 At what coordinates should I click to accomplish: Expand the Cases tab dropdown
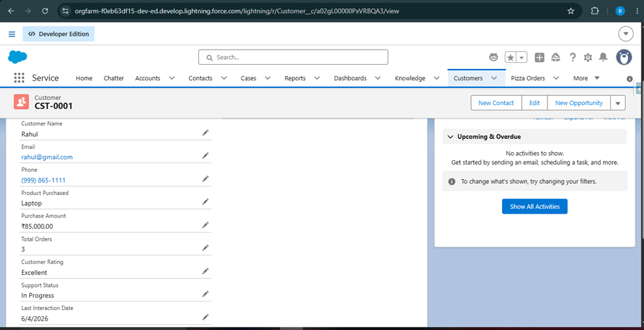pos(268,78)
